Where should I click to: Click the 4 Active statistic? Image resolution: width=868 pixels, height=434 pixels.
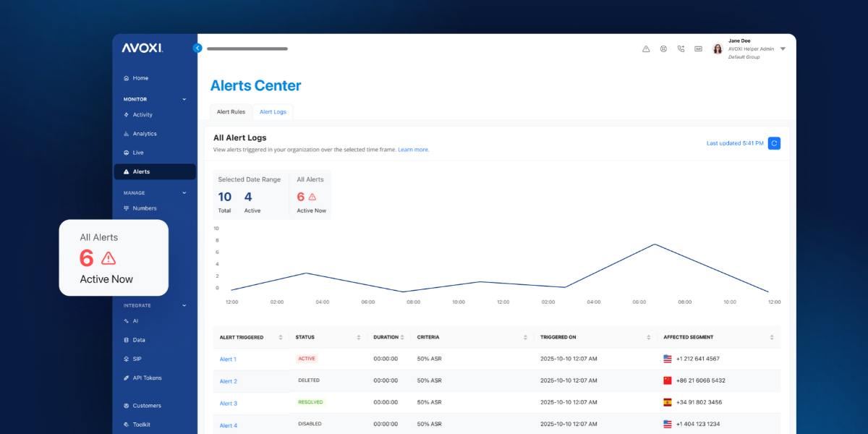[x=252, y=202]
